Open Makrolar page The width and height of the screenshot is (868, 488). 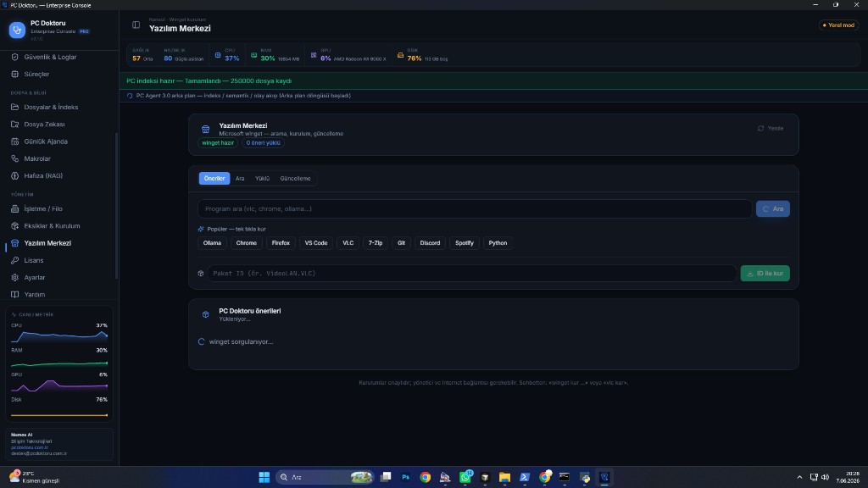(x=37, y=158)
